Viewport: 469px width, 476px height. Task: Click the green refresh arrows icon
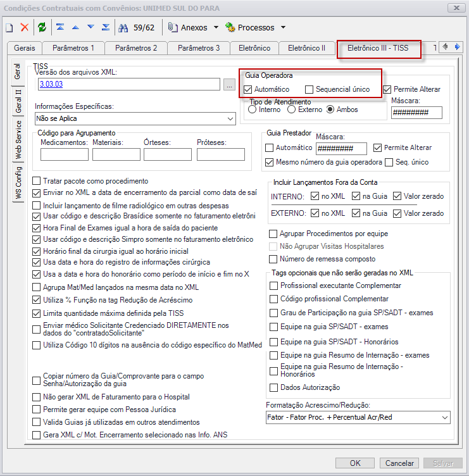[x=42, y=27]
